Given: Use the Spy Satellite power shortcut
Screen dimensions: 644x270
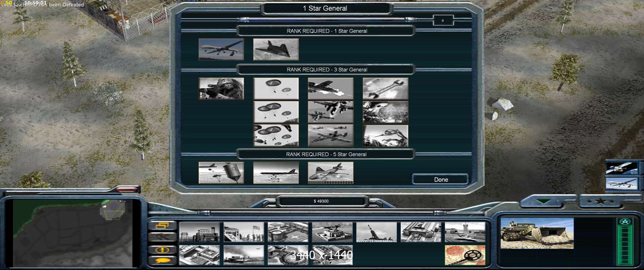Looking at the screenshot, I should (x=622, y=168).
